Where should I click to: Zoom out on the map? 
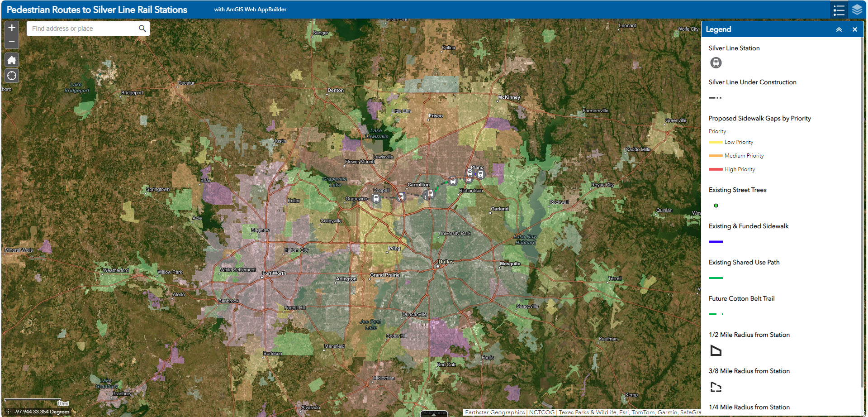(12, 42)
